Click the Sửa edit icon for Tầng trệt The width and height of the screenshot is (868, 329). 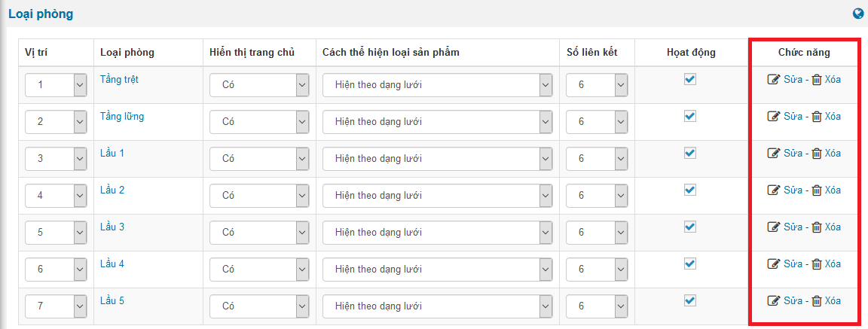(773, 80)
